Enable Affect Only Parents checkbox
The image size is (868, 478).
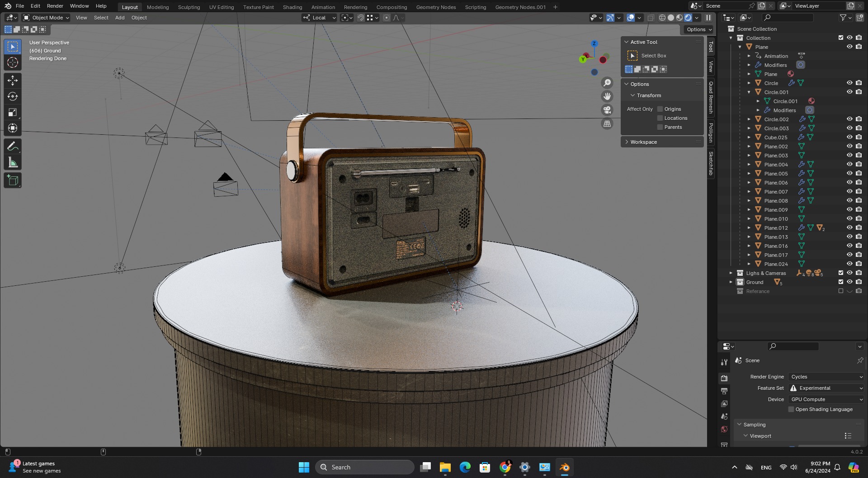point(660,127)
